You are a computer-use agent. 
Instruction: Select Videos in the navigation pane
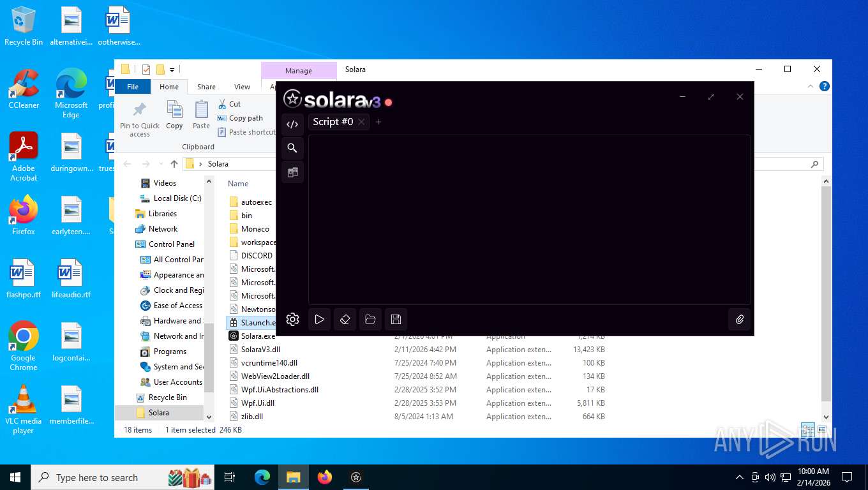[165, 183]
